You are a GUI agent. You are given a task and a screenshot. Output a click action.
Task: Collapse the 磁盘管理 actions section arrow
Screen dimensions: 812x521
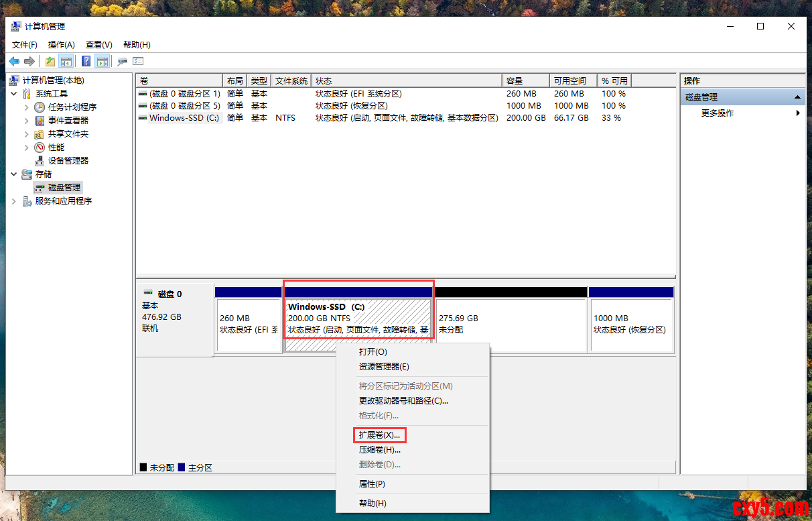(x=797, y=97)
